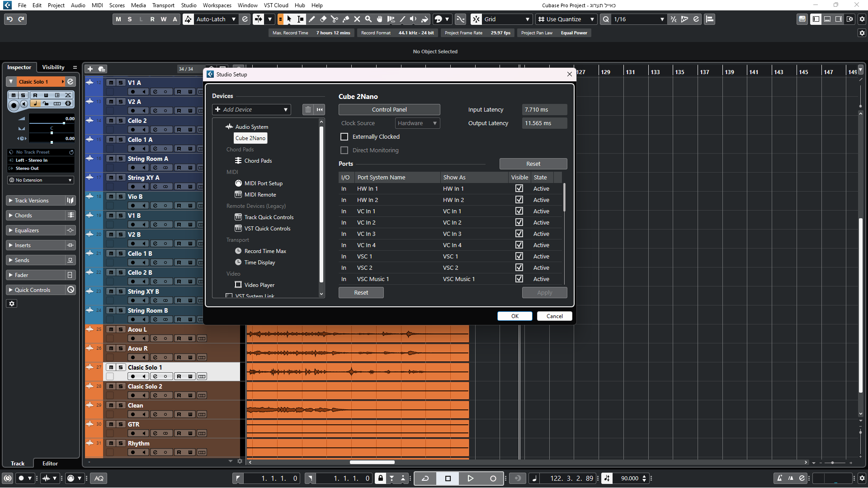
Task: Delete selected device with trash icon
Action: [308, 109]
